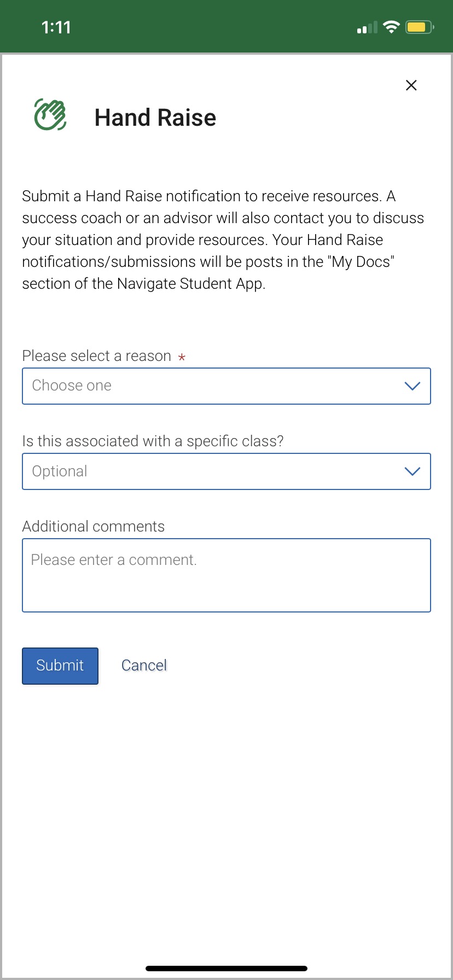Expand the specific class dropdown chevron
The height and width of the screenshot is (980, 453).
tap(412, 471)
